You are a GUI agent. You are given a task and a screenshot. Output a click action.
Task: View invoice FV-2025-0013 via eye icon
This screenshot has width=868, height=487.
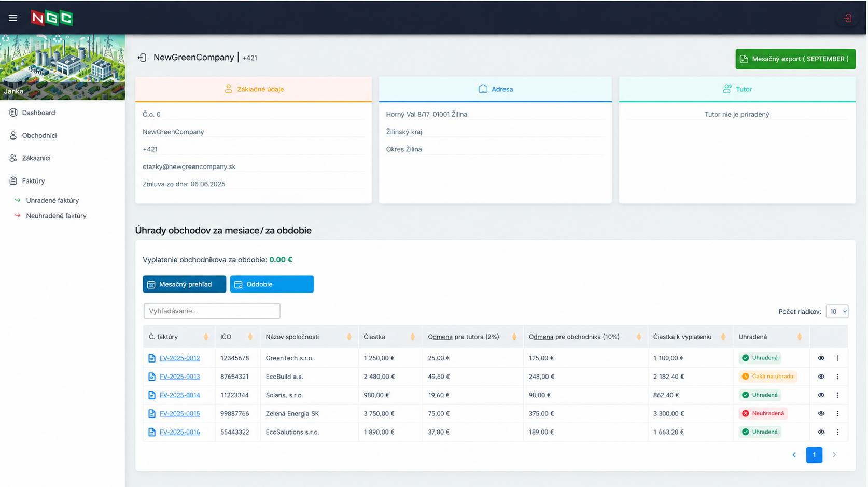tap(821, 377)
